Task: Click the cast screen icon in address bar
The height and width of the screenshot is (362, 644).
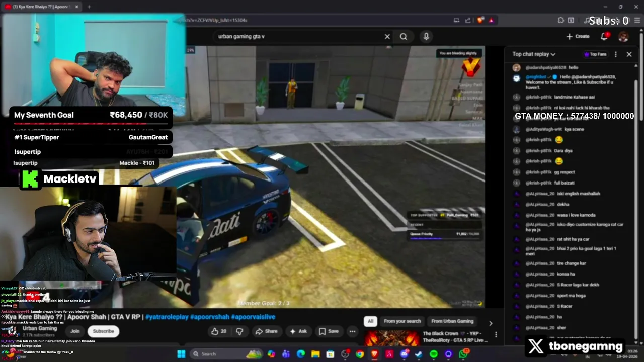Action: pos(456,20)
